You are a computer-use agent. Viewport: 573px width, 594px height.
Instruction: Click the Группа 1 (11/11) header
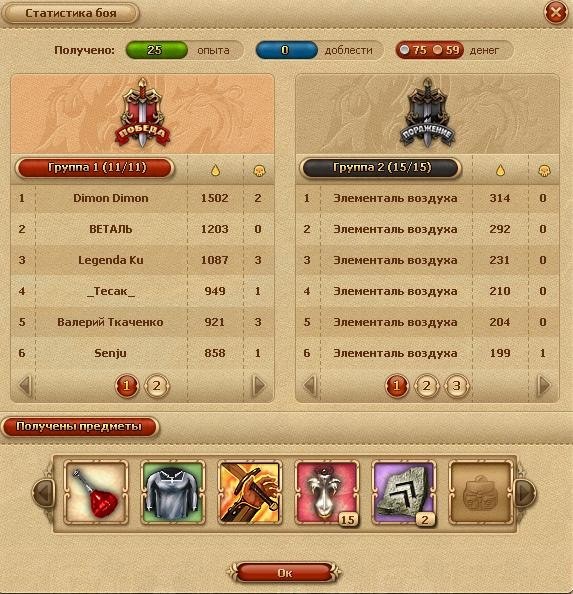coord(95,168)
